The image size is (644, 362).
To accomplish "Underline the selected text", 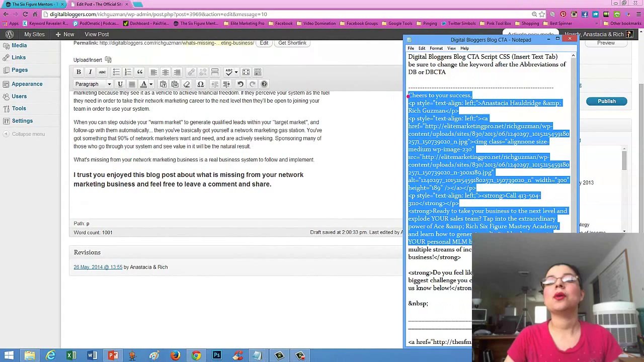I will (x=120, y=84).
